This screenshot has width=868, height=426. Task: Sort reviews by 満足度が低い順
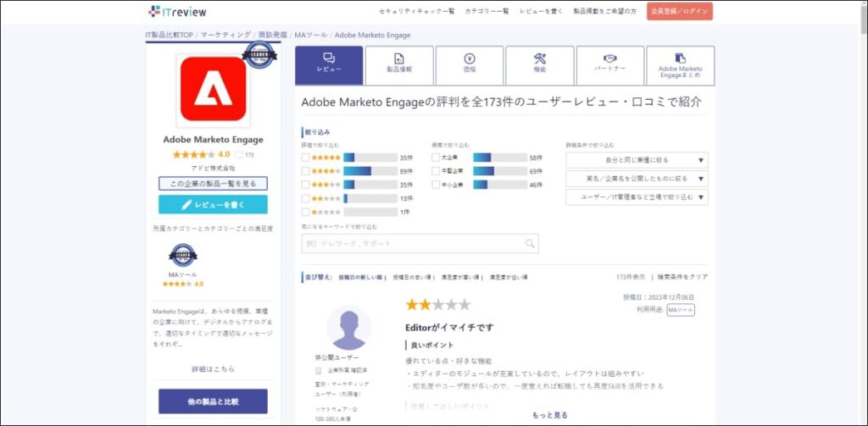(x=509, y=277)
